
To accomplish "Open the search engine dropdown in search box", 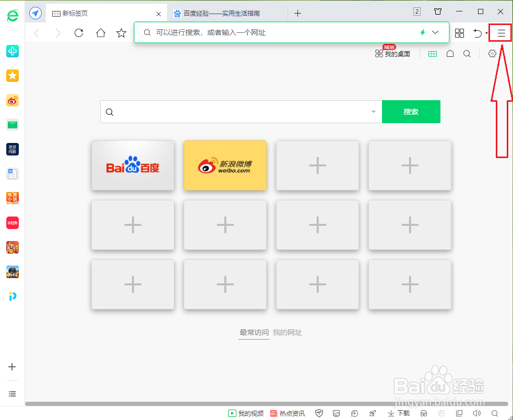I will (x=373, y=111).
